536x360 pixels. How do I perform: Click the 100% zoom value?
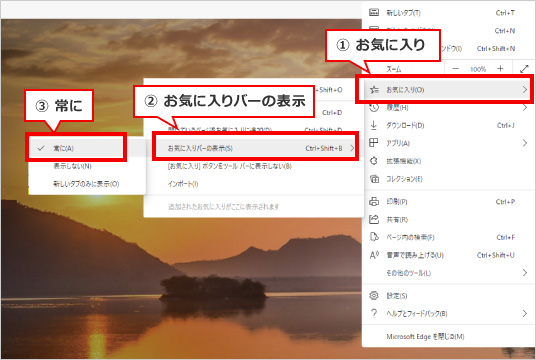coord(478,69)
